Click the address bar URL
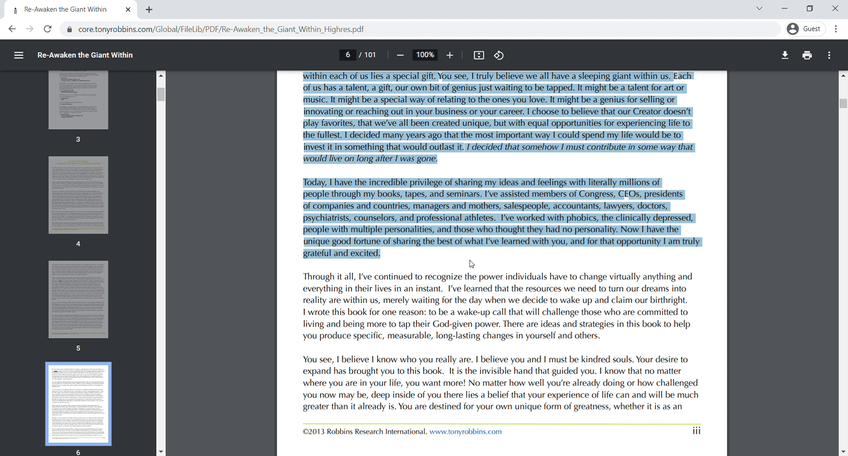This screenshot has width=848, height=456. [221, 29]
